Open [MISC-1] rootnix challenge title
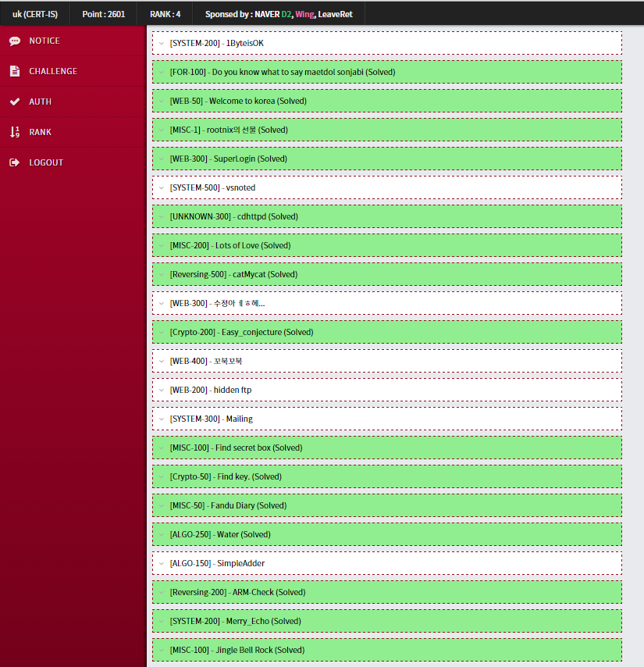The image size is (644, 667). (x=229, y=130)
